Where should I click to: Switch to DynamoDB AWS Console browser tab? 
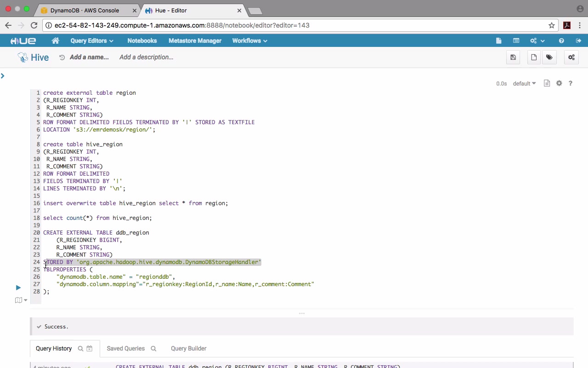(85, 10)
